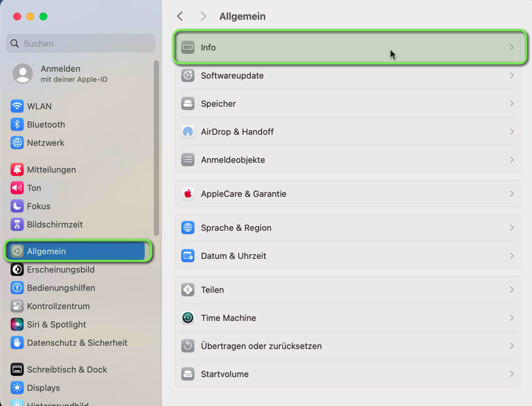Open Datum & Uhrzeit via its chevron
Screen dimensions: 532x406
tap(512, 256)
